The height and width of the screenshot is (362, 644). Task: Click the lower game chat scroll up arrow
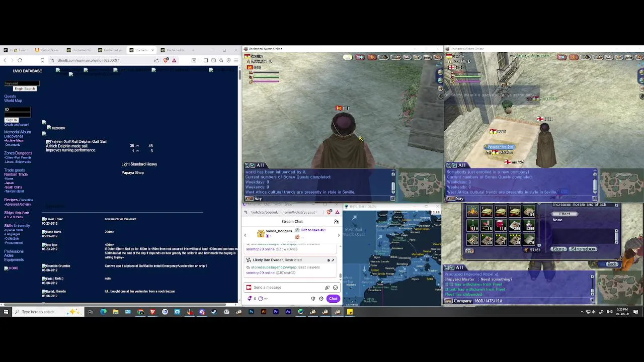coord(592,277)
